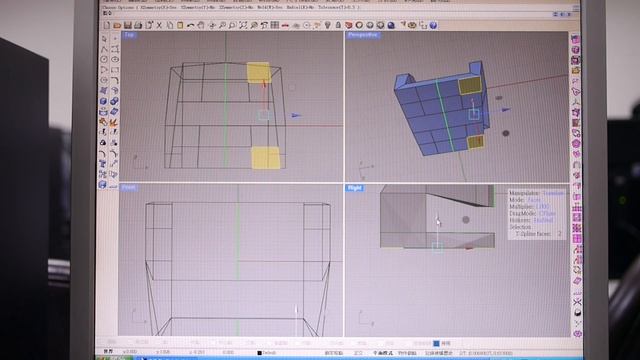This screenshot has width=640, height=360.
Task: Click the four-viewport layout grid icon
Action: [x=275, y=25]
